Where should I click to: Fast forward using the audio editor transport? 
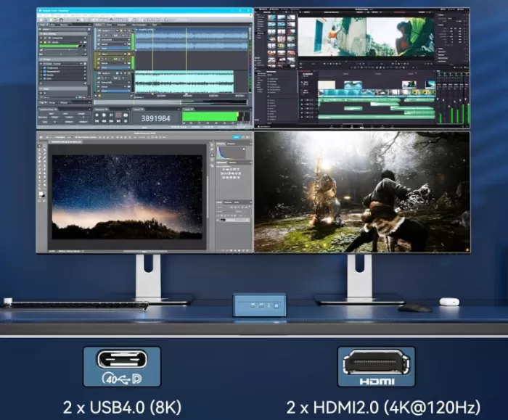click(111, 121)
